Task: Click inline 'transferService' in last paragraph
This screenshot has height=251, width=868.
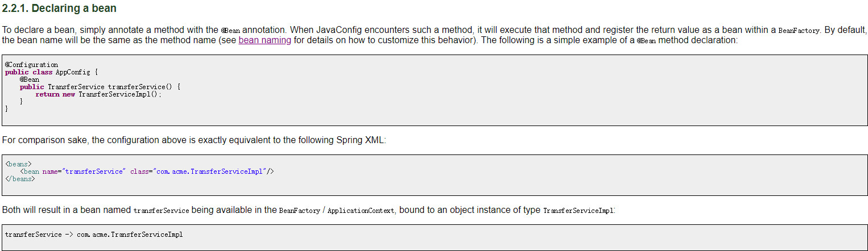Action: tap(161, 211)
